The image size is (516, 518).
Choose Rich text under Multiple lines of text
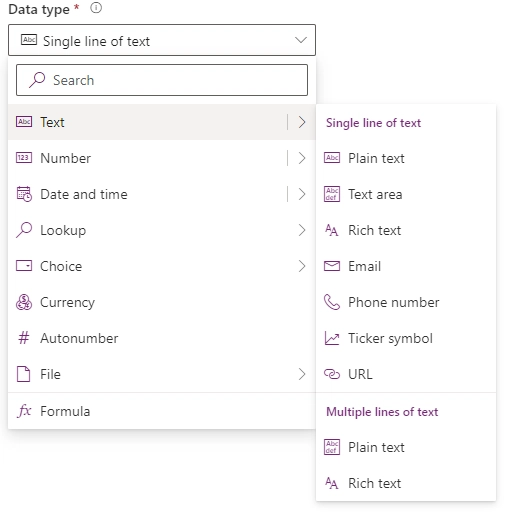pos(406,483)
